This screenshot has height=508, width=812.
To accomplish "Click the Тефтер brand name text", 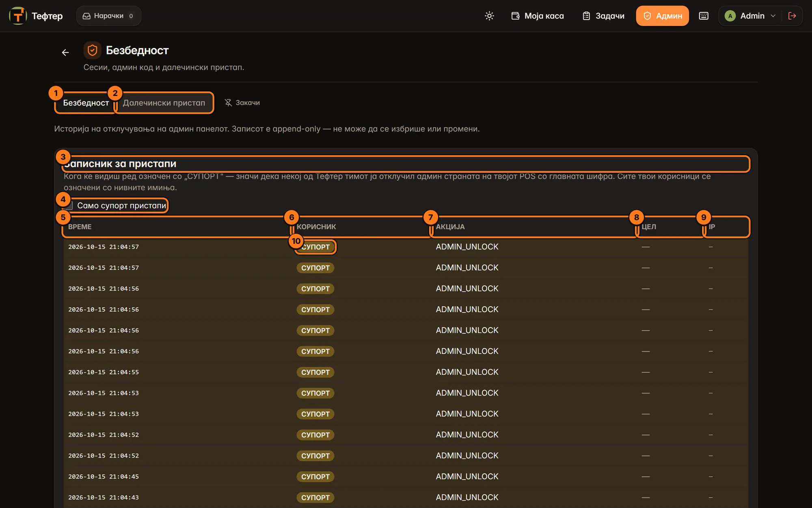I will click(47, 16).
